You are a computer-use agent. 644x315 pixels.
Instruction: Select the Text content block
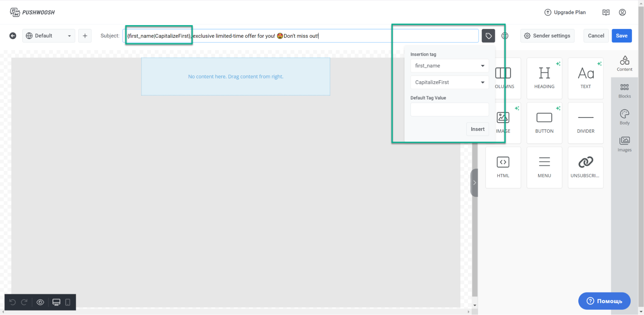tap(585, 78)
